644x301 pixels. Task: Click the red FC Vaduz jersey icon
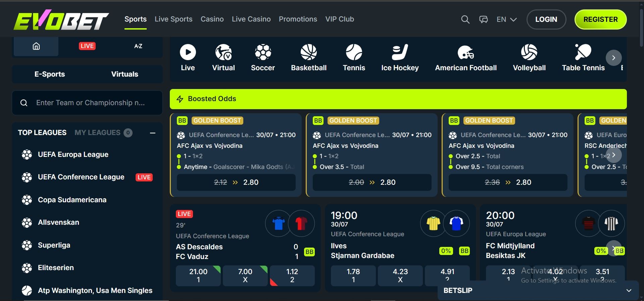(x=301, y=223)
